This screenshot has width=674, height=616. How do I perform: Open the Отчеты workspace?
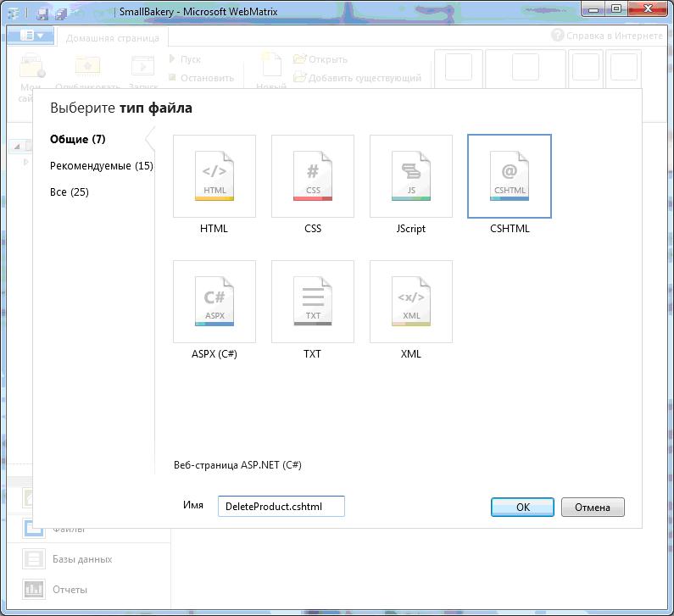[54, 590]
